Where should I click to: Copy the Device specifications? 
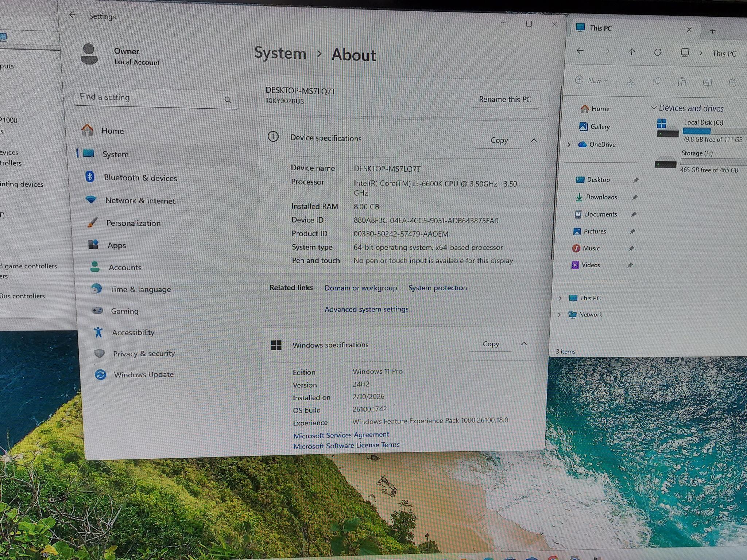(499, 140)
